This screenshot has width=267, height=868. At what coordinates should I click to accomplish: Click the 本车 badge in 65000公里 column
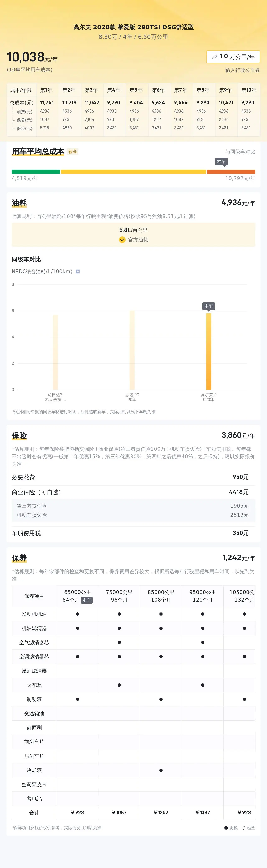[87, 600]
